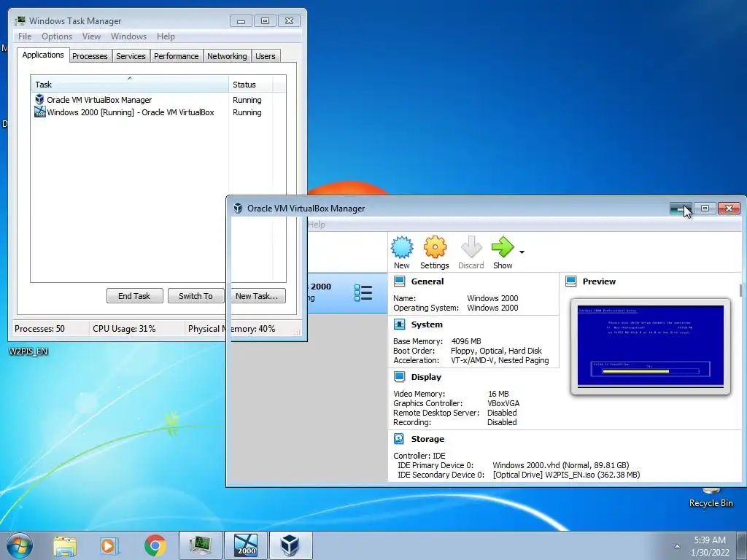The width and height of the screenshot is (747, 560).
Task: Open Task Manager View menu
Action: (x=91, y=36)
